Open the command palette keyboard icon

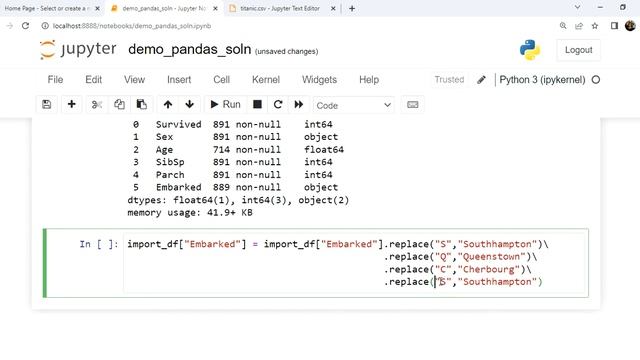click(x=413, y=104)
